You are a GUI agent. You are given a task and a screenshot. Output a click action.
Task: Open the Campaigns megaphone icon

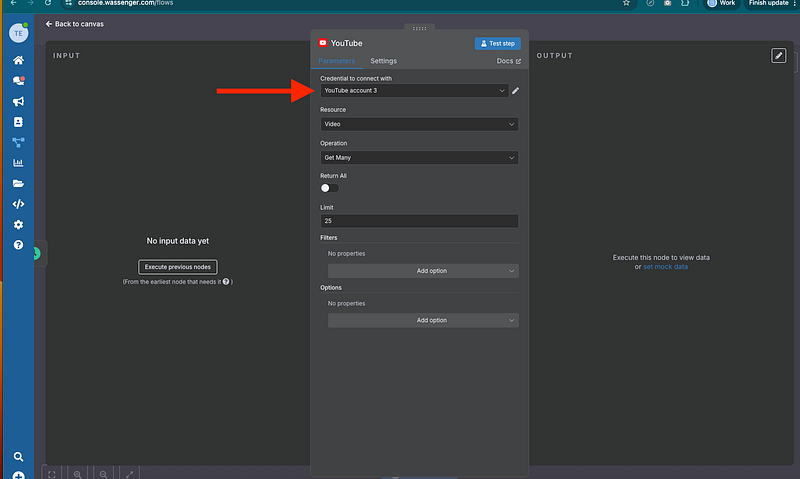pyautogui.click(x=18, y=101)
